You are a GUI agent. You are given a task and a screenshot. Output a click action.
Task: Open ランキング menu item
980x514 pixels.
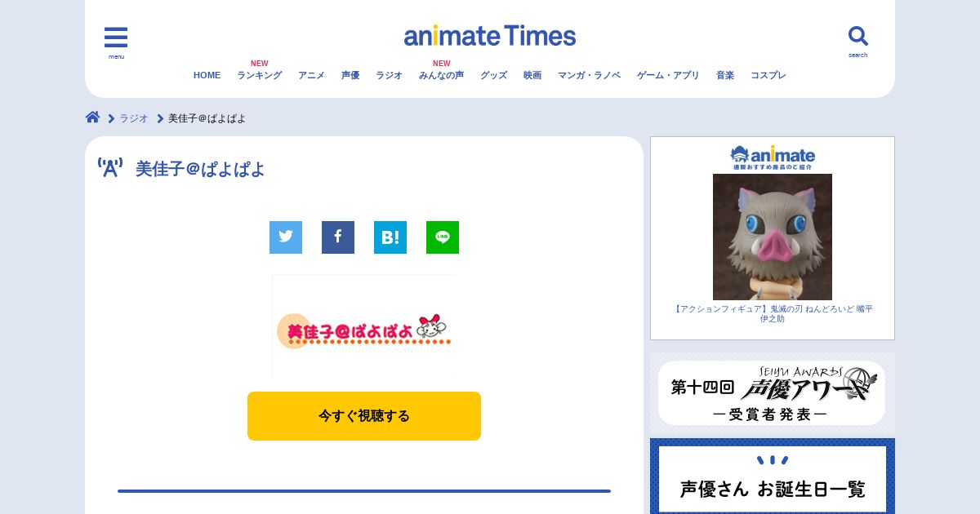click(260, 75)
